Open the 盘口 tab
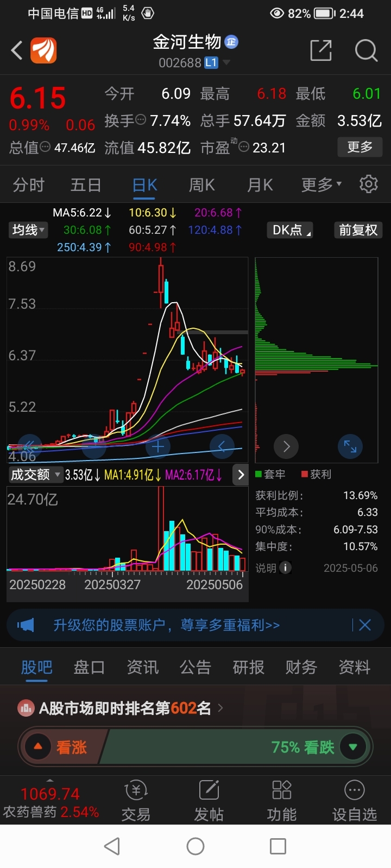The width and height of the screenshot is (391, 868). 89,667
